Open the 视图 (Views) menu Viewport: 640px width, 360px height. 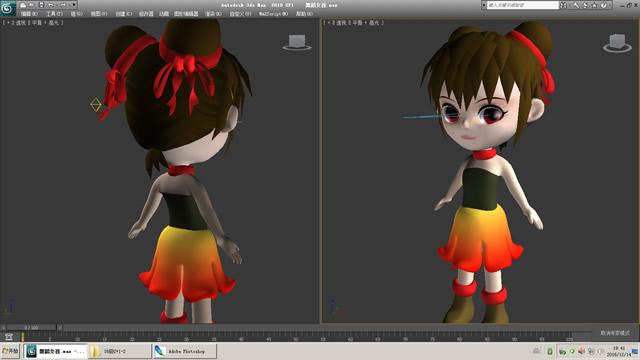99,14
